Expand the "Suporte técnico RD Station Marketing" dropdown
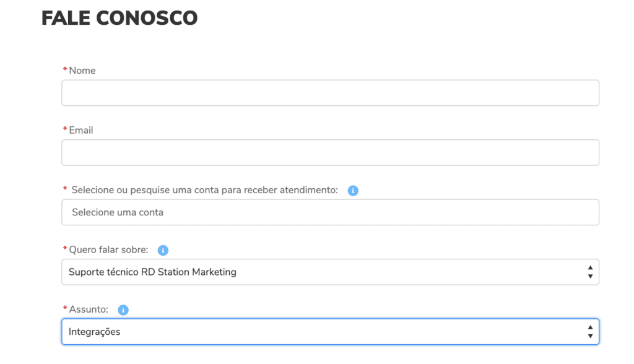Viewport: 634px width, 364px height. point(322,272)
